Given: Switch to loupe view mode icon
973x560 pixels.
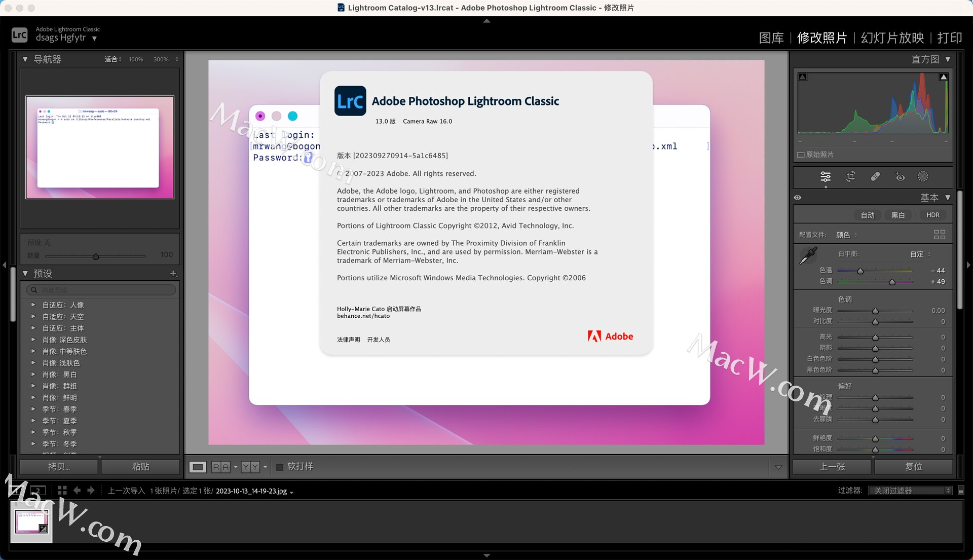Looking at the screenshot, I should [x=198, y=467].
